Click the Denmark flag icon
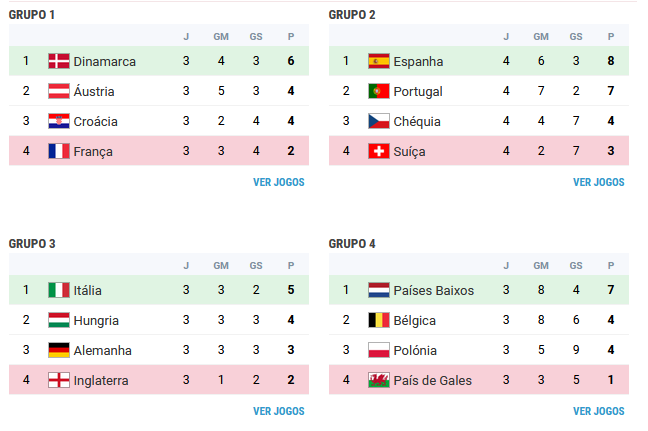648x431 pixels. 59,61
